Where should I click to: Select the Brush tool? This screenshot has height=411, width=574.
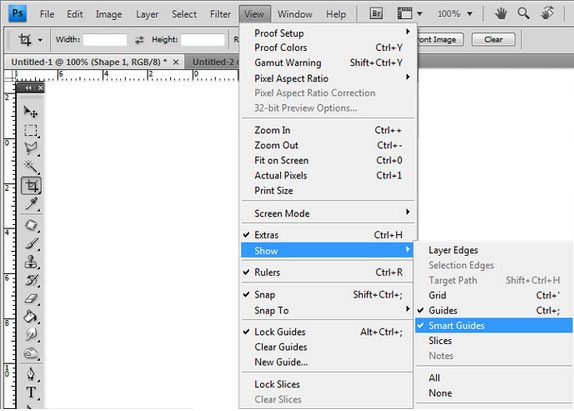click(x=31, y=243)
